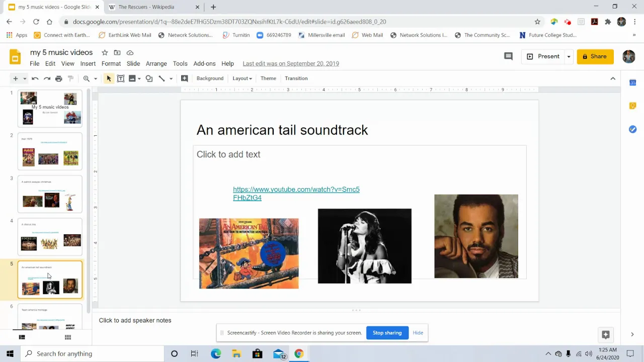Open the Explore button
The width and height of the screenshot is (644, 362).
(606, 334)
